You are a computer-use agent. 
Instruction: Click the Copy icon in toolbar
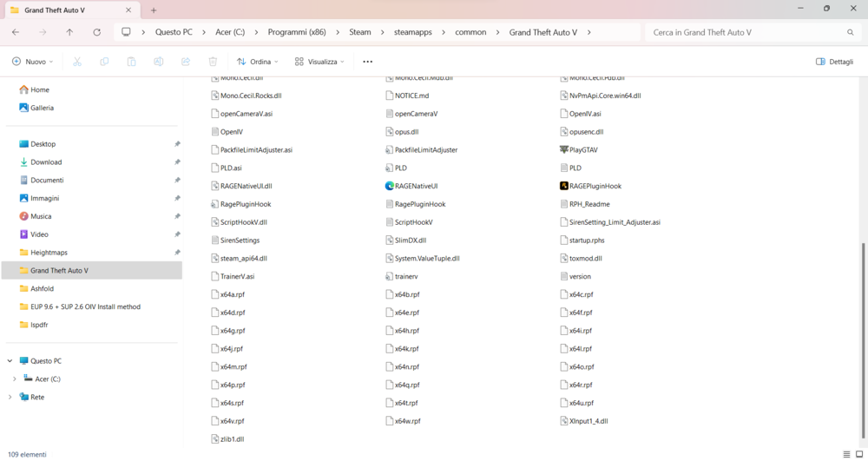tap(104, 62)
